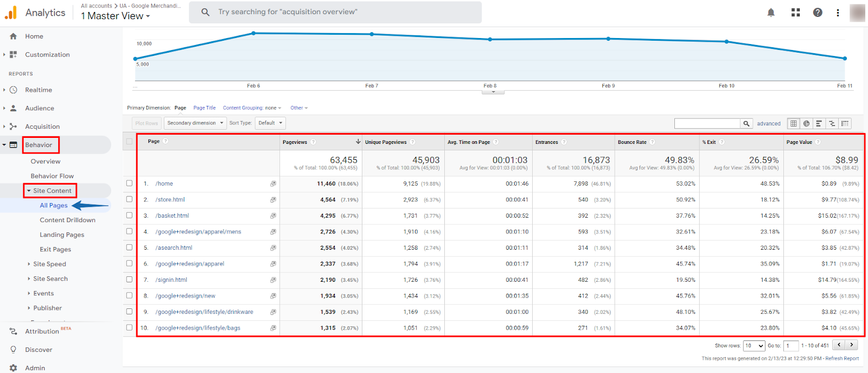
Task: Check the box for /store.html row
Action: pos(129,199)
